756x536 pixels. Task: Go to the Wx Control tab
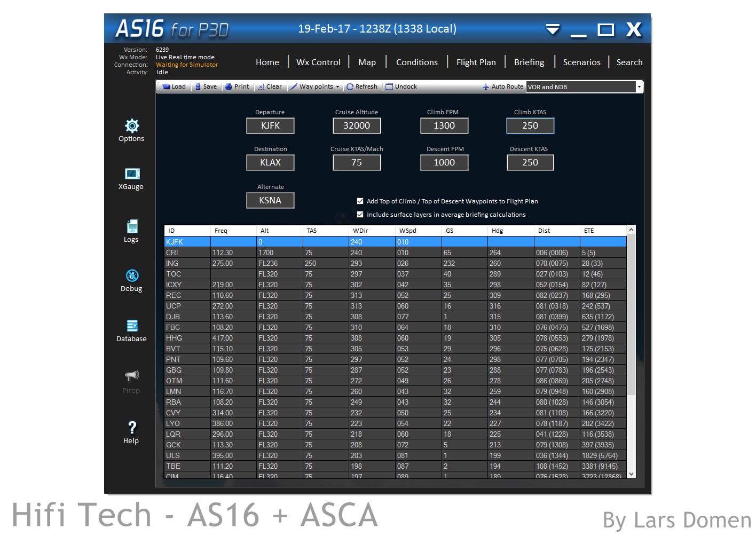click(x=318, y=62)
